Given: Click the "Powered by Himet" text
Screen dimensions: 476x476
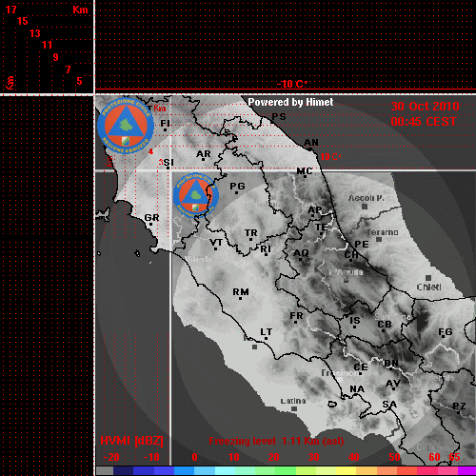Looking at the screenshot, I should tap(290, 102).
